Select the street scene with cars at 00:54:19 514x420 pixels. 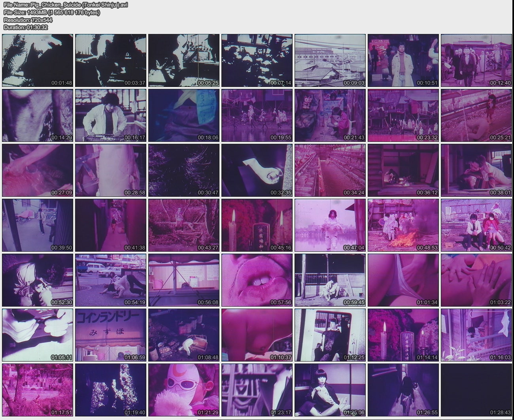point(111,280)
